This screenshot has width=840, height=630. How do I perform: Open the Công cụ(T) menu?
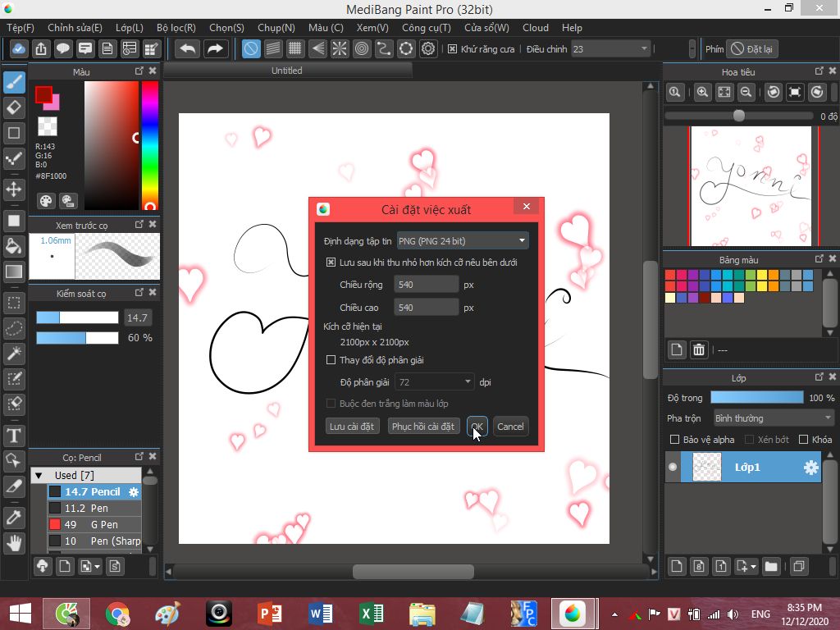(427, 28)
